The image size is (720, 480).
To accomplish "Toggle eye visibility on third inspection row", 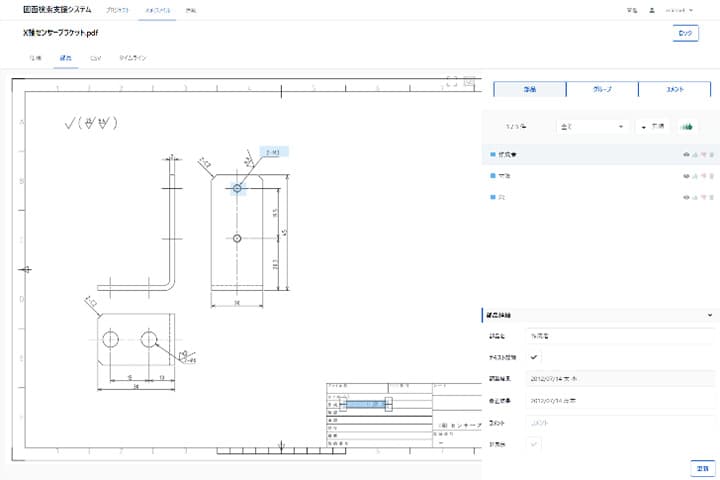I will point(686,197).
